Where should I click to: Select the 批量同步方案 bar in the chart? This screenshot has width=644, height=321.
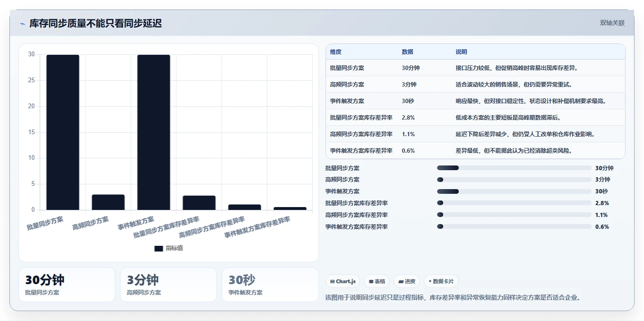(x=63, y=132)
